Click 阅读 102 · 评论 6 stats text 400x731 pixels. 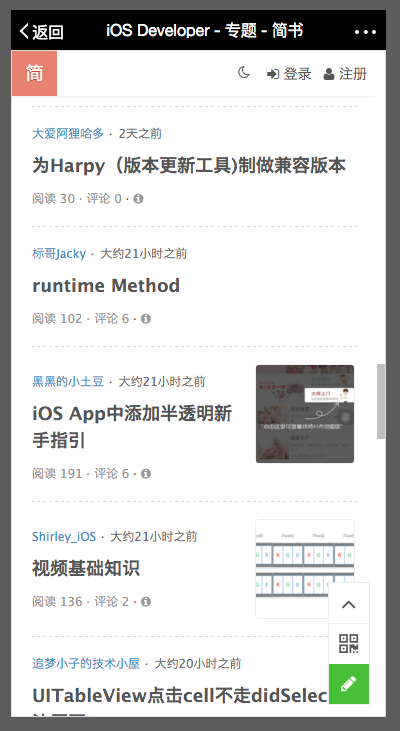(x=81, y=319)
